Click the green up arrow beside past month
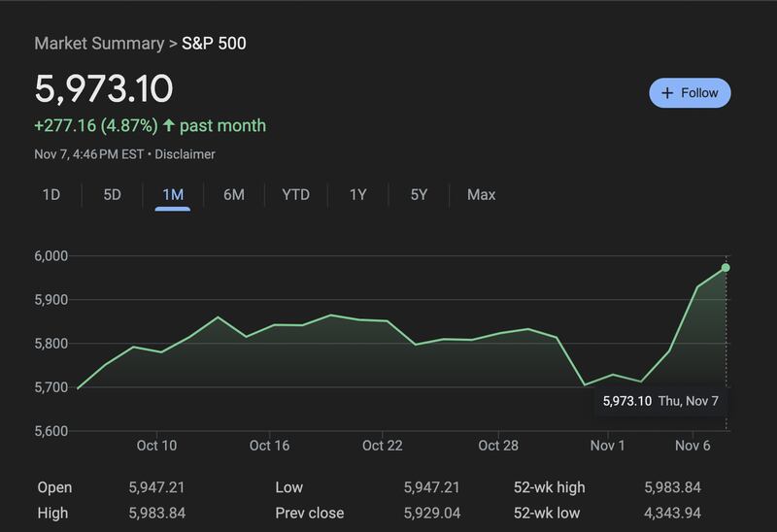Screen dimensions: 777x532 coord(169,125)
